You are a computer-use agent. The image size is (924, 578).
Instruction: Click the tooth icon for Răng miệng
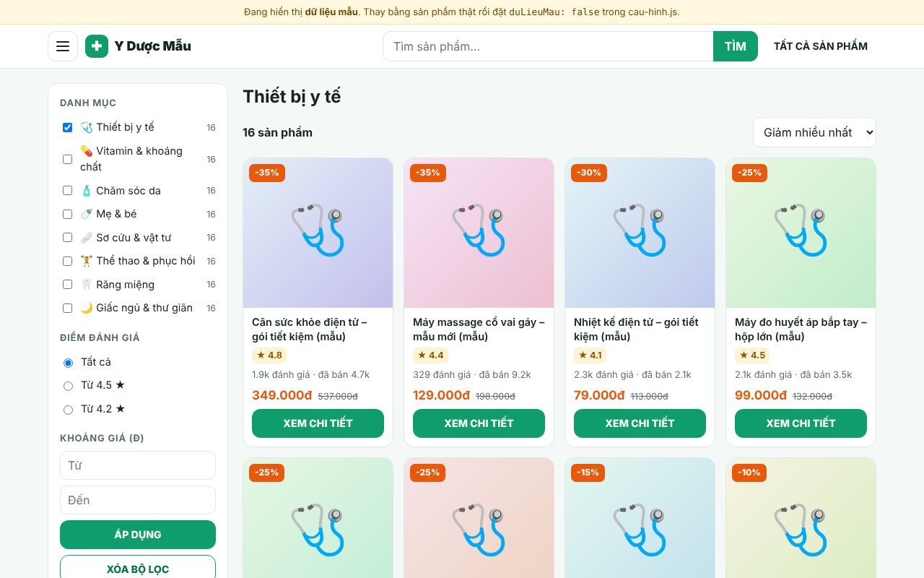click(87, 285)
